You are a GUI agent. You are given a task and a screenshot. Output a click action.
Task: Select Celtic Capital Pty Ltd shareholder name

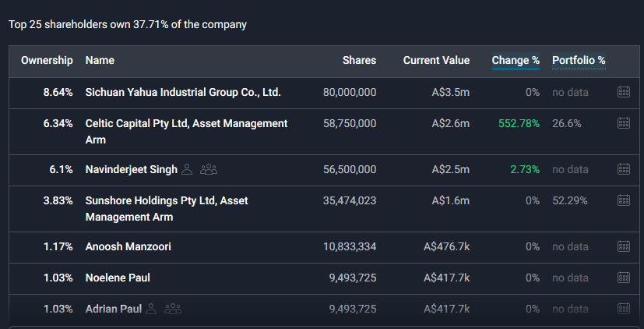click(186, 132)
